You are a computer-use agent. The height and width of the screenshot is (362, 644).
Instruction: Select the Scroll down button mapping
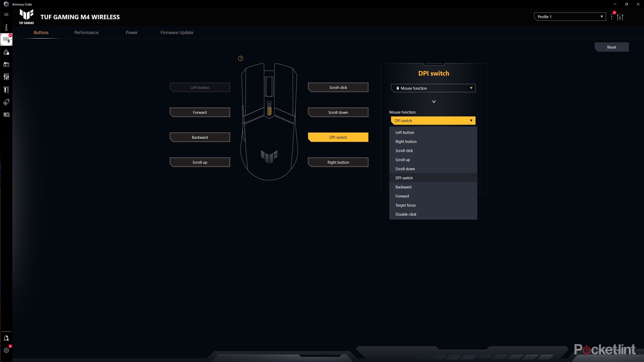click(338, 112)
